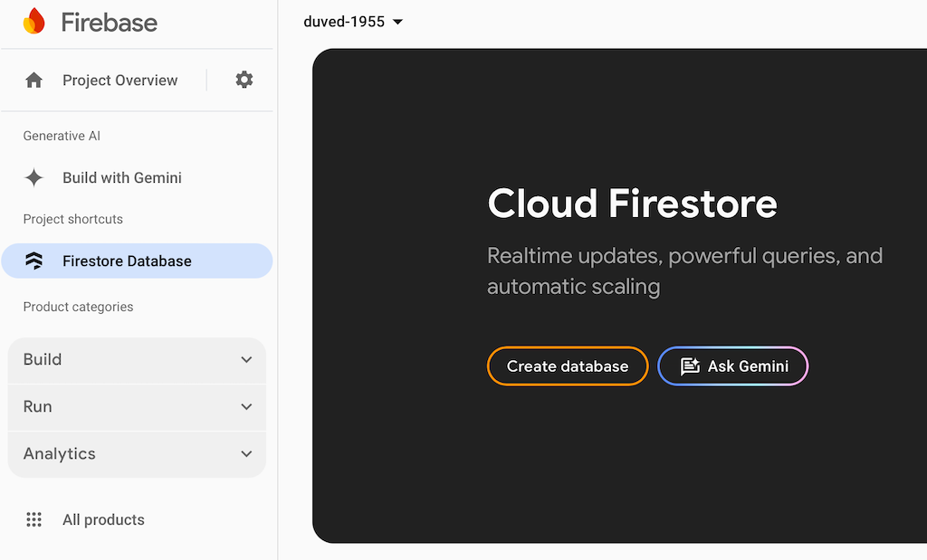Click the Generative AI section label
927x560 pixels.
62,136
